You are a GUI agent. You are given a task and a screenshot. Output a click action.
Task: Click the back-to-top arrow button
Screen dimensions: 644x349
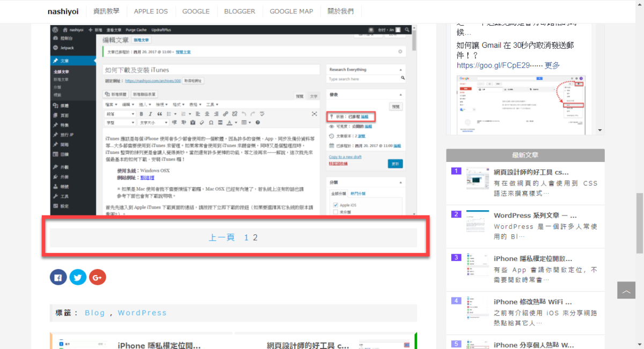[626, 290]
